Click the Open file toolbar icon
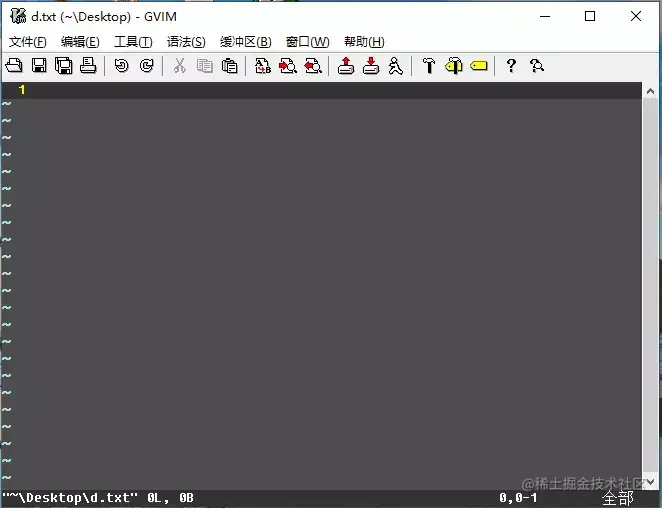The image size is (662, 508). 14,66
